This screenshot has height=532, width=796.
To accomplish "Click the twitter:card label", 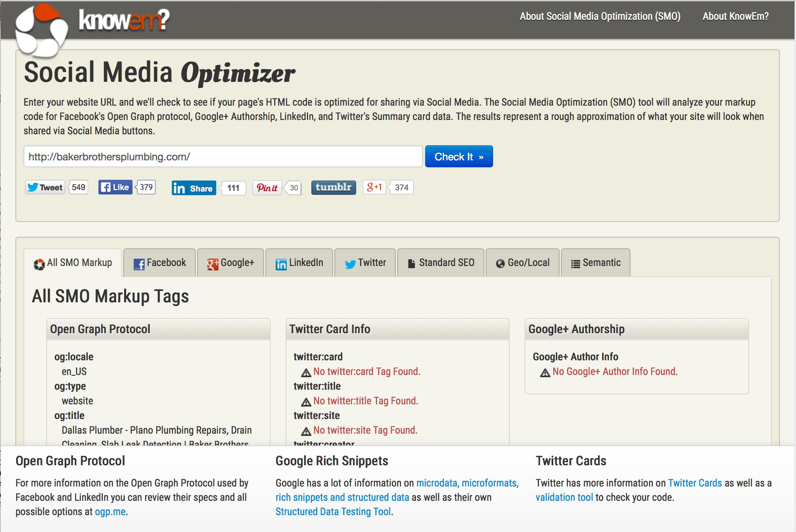I will coord(318,357).
